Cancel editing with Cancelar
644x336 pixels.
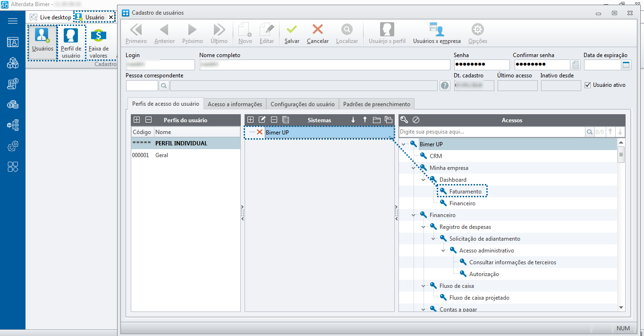pyautogui.click(x=318, y=34)
